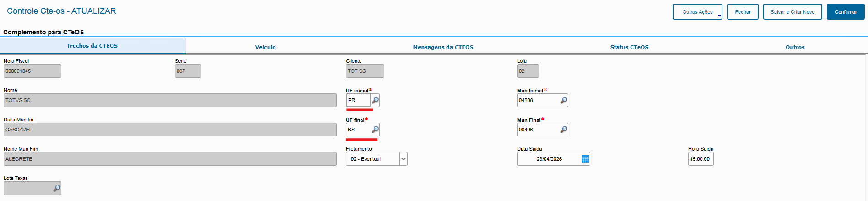Open the Mensagens da CTEOS tab
This screenshot has height=201, width=868.
[443, 47]
